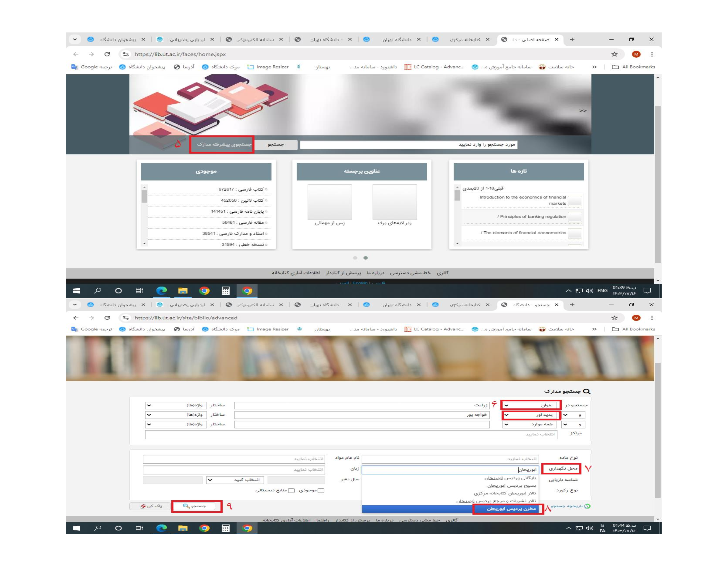Open the و operator dropdown beside پدید آور

click(573, 415)
